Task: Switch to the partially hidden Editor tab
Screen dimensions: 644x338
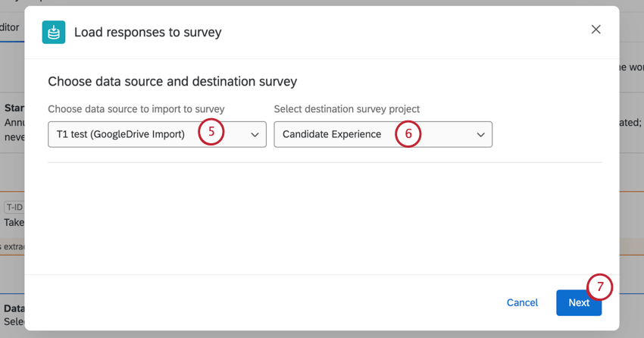Action: tap(11, 27)
